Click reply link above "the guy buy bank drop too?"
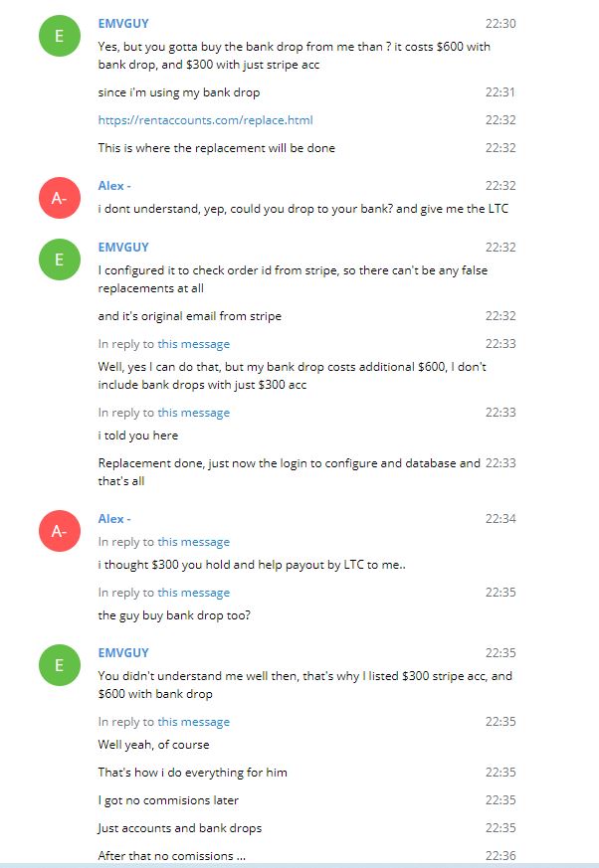The height and width of the screenshot is (868, 599). [x=193, y=593]
